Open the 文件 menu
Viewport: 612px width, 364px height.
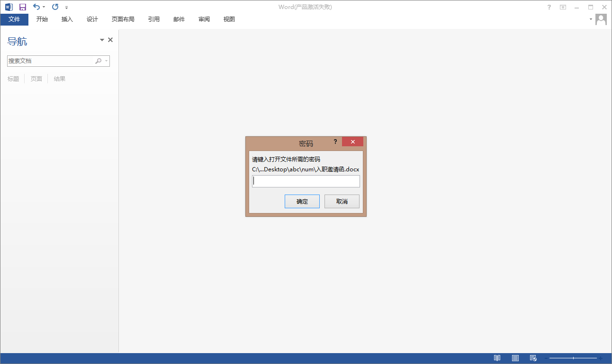click(15, 19)
